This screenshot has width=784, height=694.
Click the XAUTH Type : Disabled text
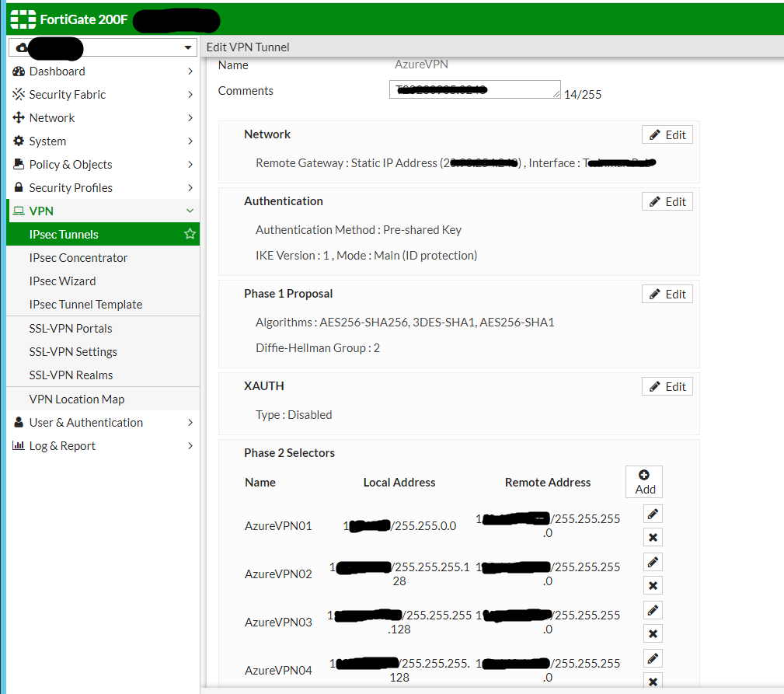point(294,415)
